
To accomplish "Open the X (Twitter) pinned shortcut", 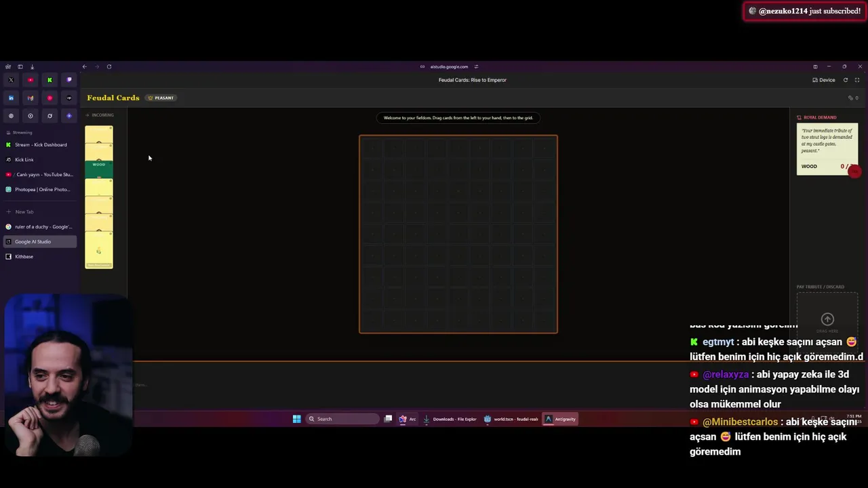I will [11, 80].
